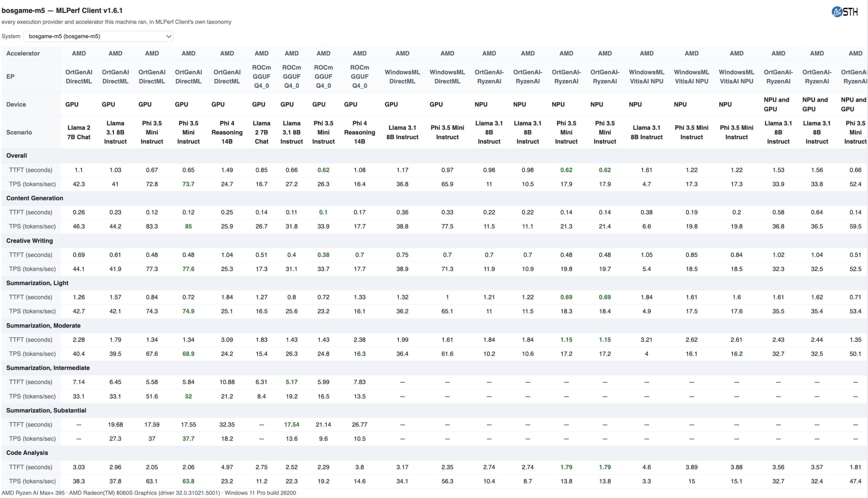Viewport: 868px width, 498px height.
Task: Select Phi 4 Reasoning 14B scenario under ROCm GGUF
Action: coord(359,132)
